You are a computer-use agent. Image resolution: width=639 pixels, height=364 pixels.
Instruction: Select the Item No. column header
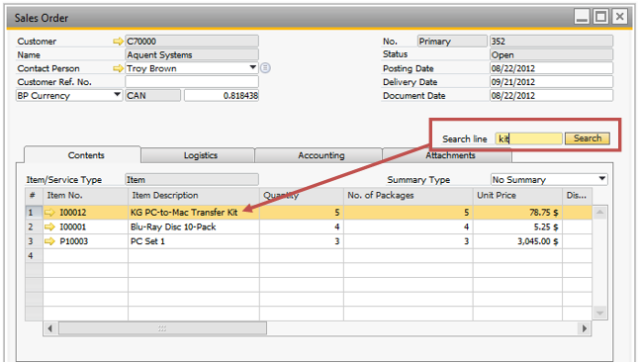86,196
